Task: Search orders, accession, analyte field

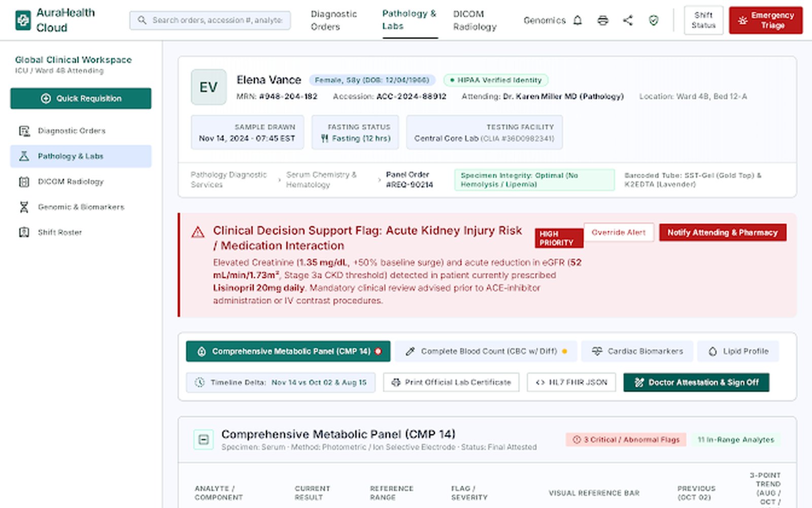Action: 210,20
